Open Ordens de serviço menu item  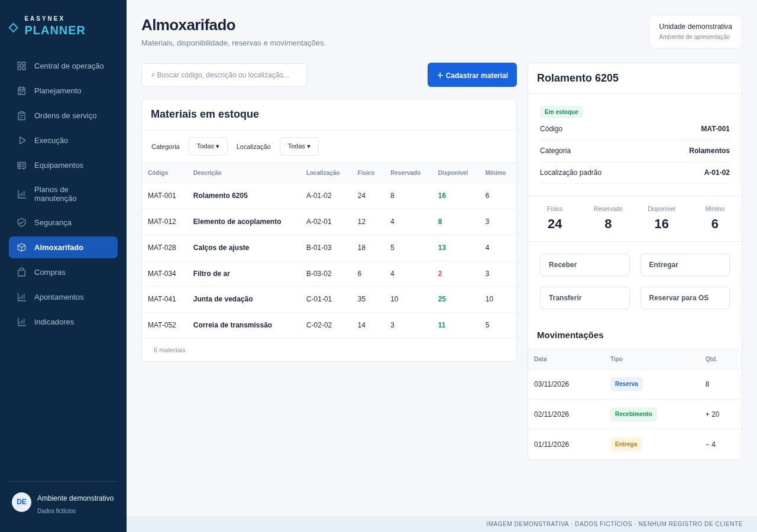[x=63, y=115]
